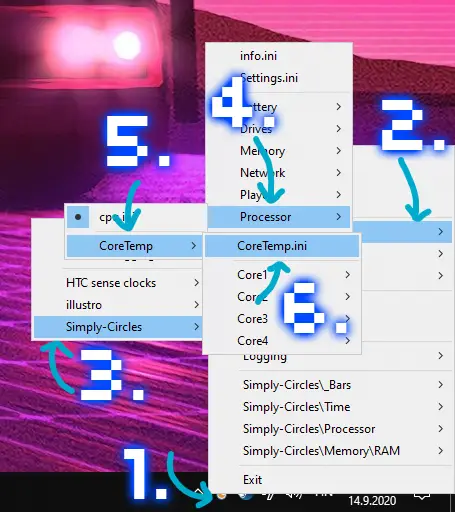
Task: Click the blue tray icon beside the orange one
Action: point(246,496)
